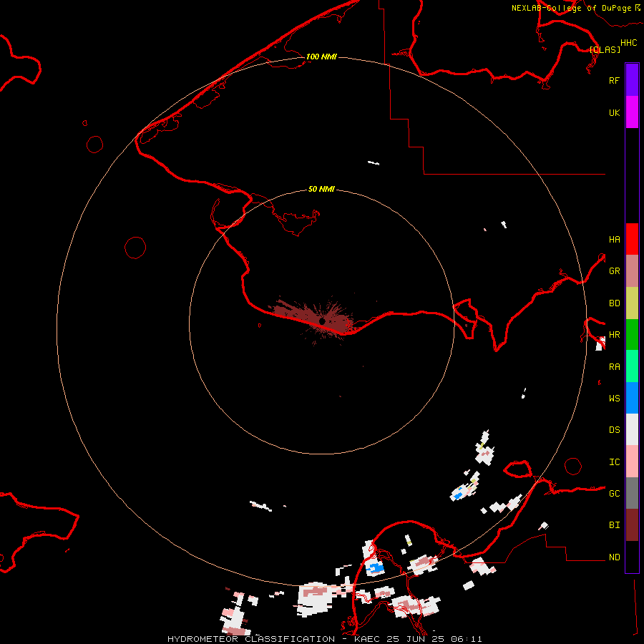
Task: Select the brown BI legend swatch
Action: pyautogui.click(x=632, y=525)
